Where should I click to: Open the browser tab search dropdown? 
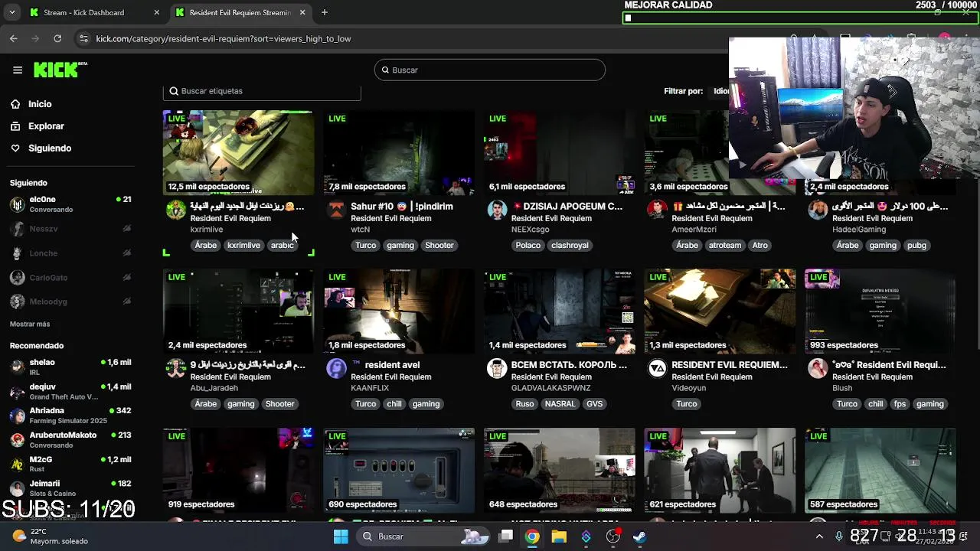pyautogui.click(x=11, y=12)
